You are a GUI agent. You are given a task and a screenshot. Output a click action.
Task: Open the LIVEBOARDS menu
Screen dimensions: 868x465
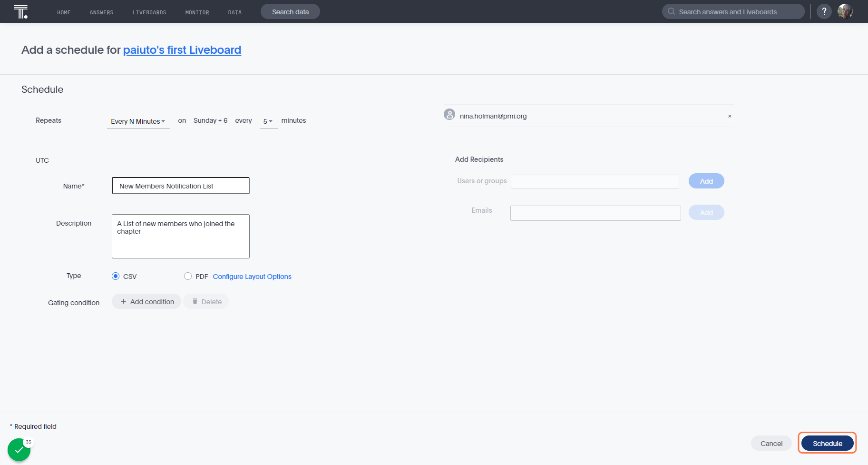149,12
